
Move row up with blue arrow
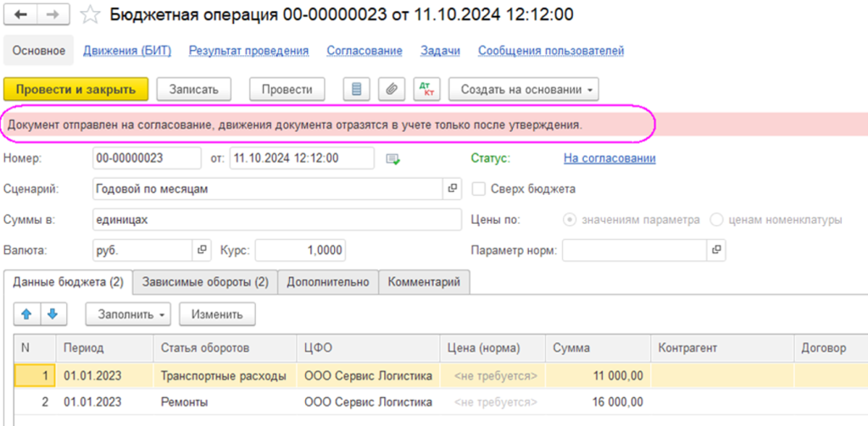26,314
